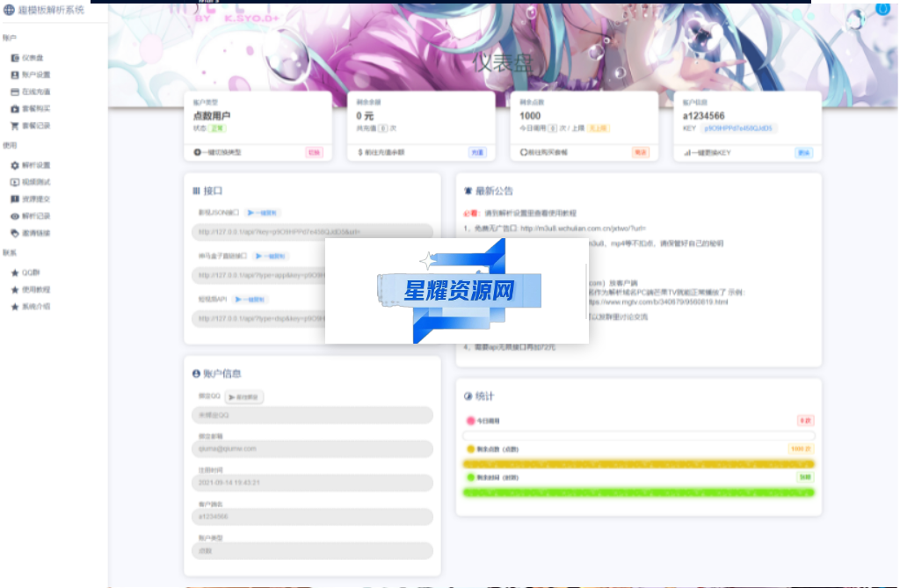This screenshot has width=900, height=588.
Task: Click the account type field at bottom
Action: 312,551
